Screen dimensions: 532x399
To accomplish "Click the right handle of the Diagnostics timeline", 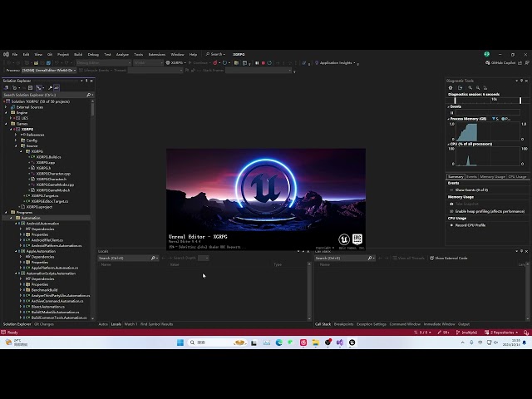I will click(x=520, y=101).
